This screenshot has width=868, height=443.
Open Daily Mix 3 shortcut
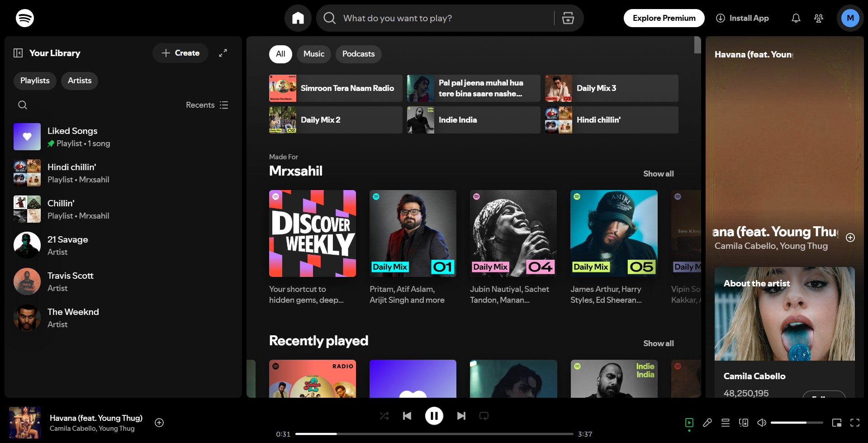point(612,88)
